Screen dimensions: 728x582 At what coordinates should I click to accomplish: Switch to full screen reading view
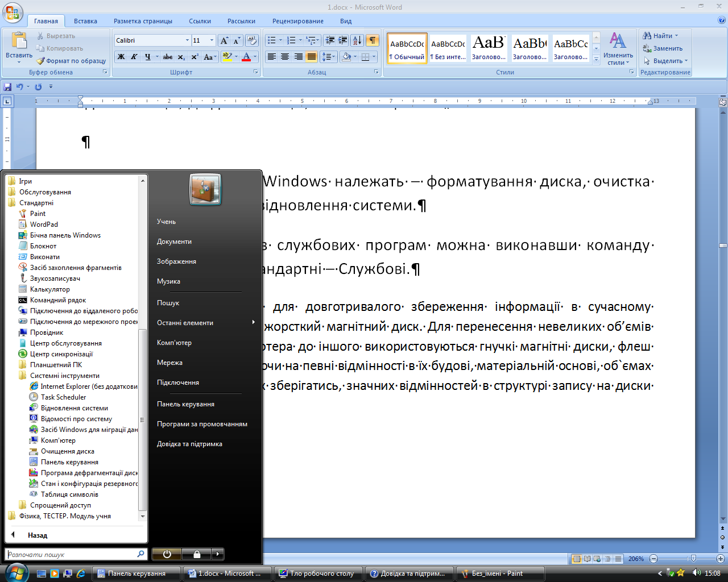click(x=588, y=559)
